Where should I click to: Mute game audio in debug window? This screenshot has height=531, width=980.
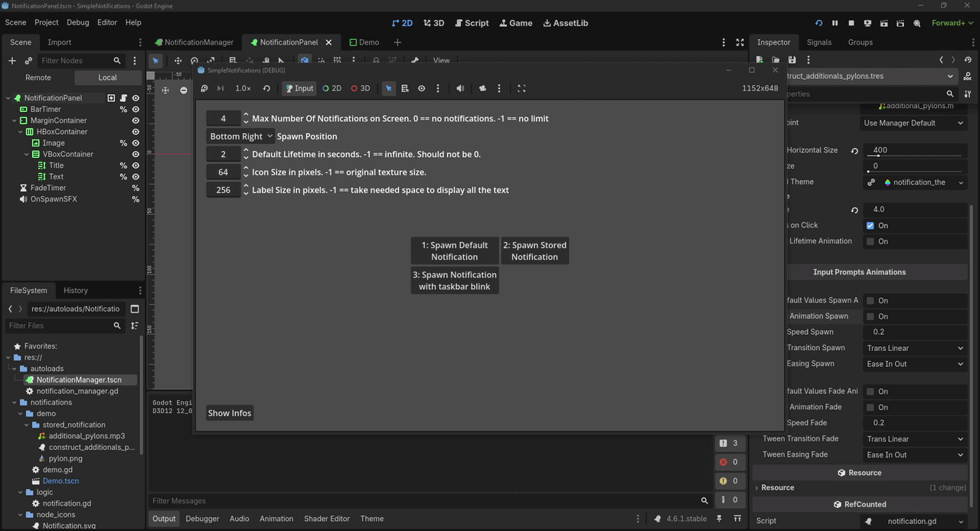coord(460,88)
